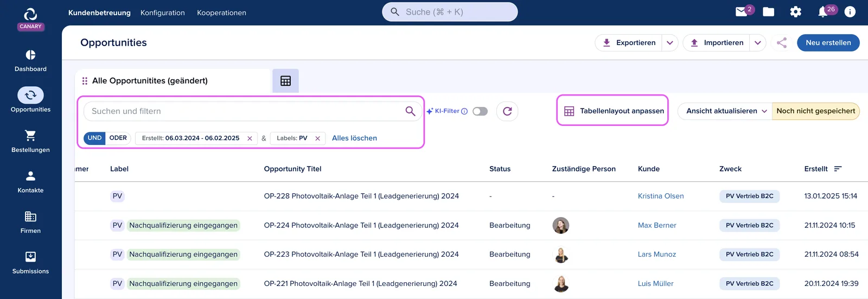Click the Importieren button

(717, 43)
